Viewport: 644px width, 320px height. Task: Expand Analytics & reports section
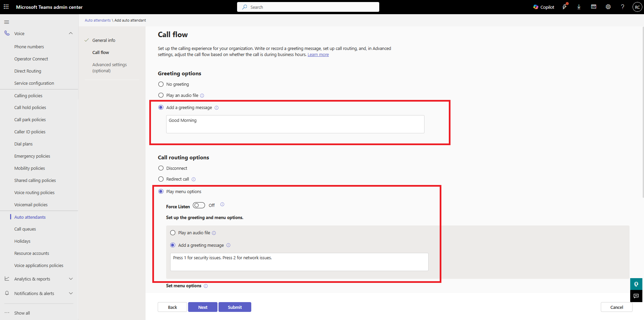pyautogui.click(x=71, y=279)
